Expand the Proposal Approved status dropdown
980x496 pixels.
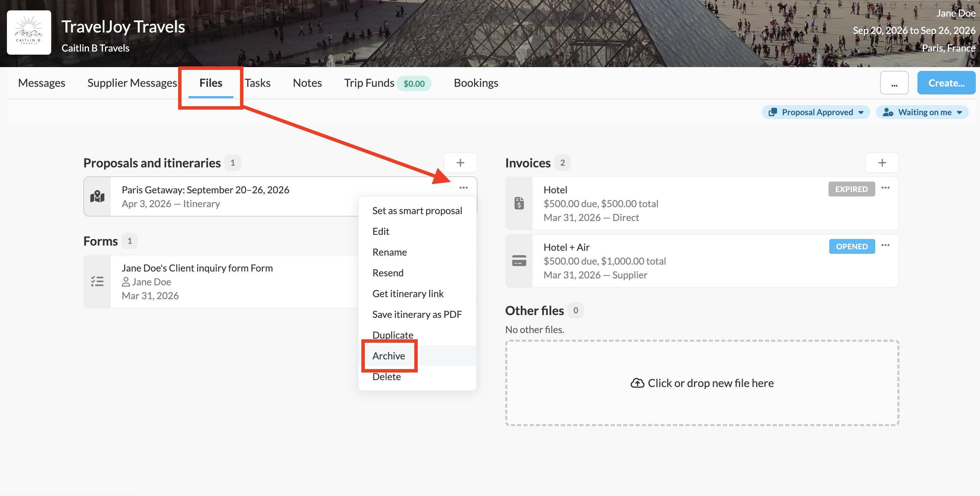point(816,112)
